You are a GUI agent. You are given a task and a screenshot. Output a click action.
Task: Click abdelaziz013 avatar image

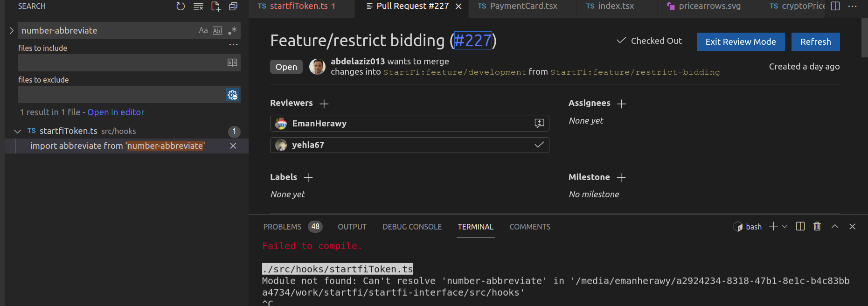pos(317,67)
